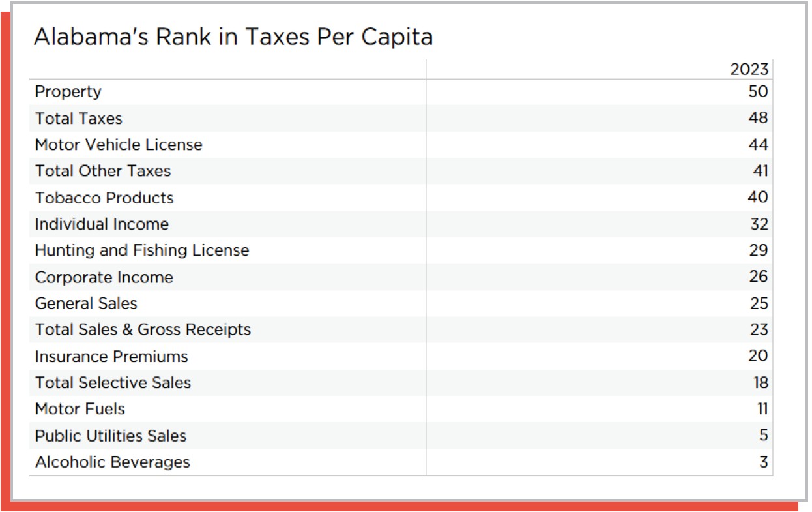Screen dimensions: 812x512
Task: Select the Individual Income row label
Action: pos(102,224)
